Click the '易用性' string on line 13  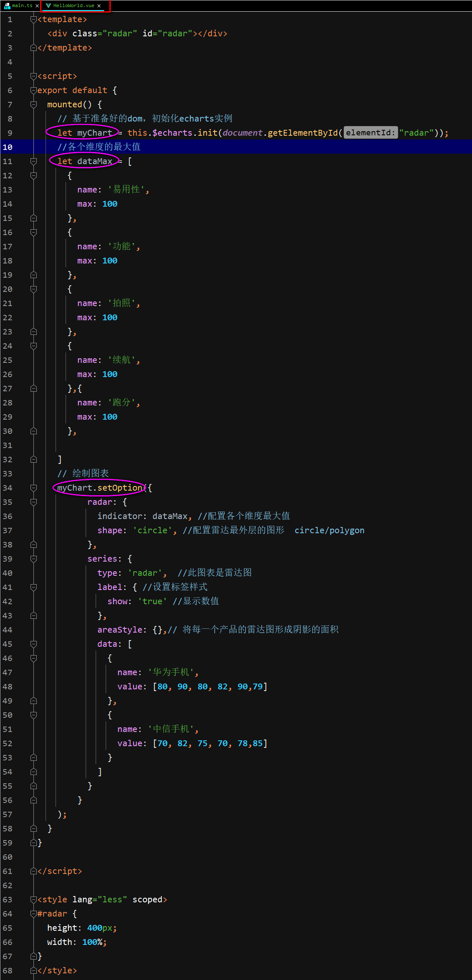[x=127, y=190]
